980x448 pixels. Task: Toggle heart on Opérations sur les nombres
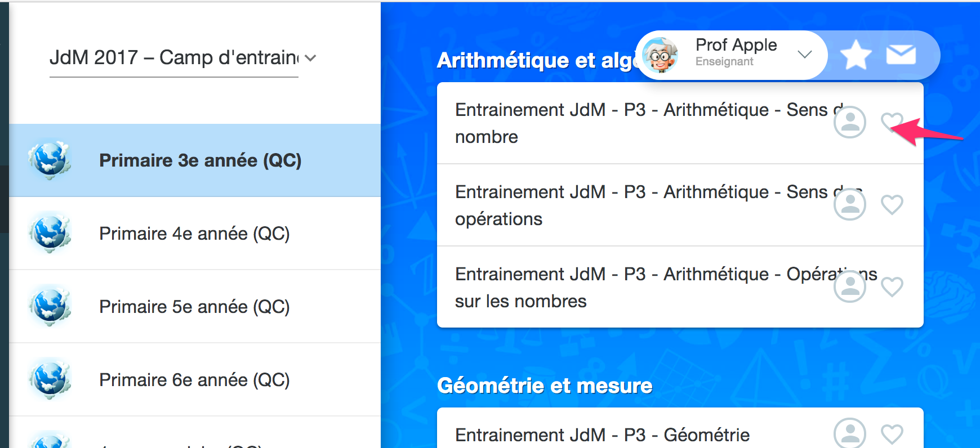[892, 286]
